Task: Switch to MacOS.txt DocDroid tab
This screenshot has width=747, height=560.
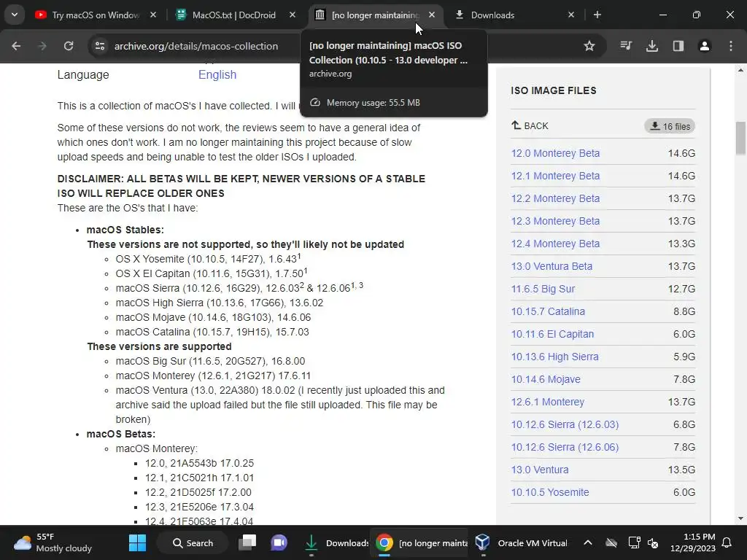Action: tap(233, 15)
